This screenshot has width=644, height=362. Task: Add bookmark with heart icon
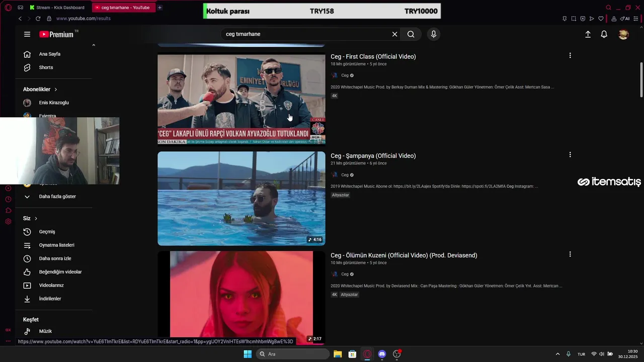601,19
